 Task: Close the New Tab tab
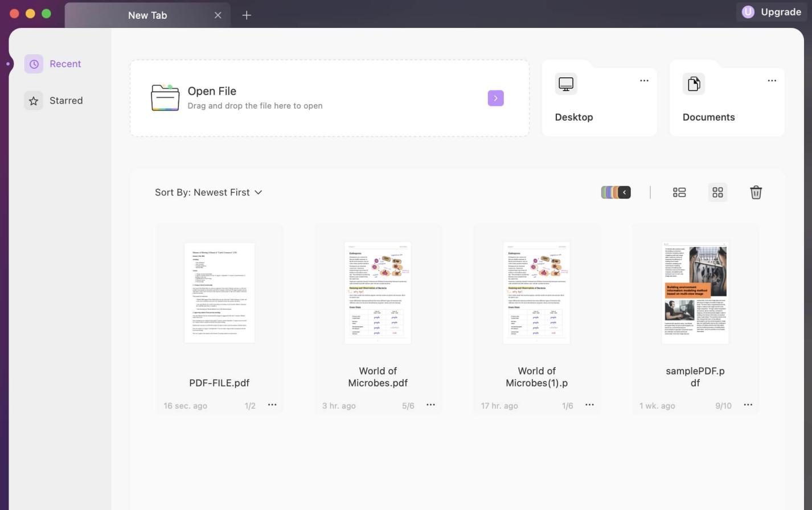click(218, 15)
